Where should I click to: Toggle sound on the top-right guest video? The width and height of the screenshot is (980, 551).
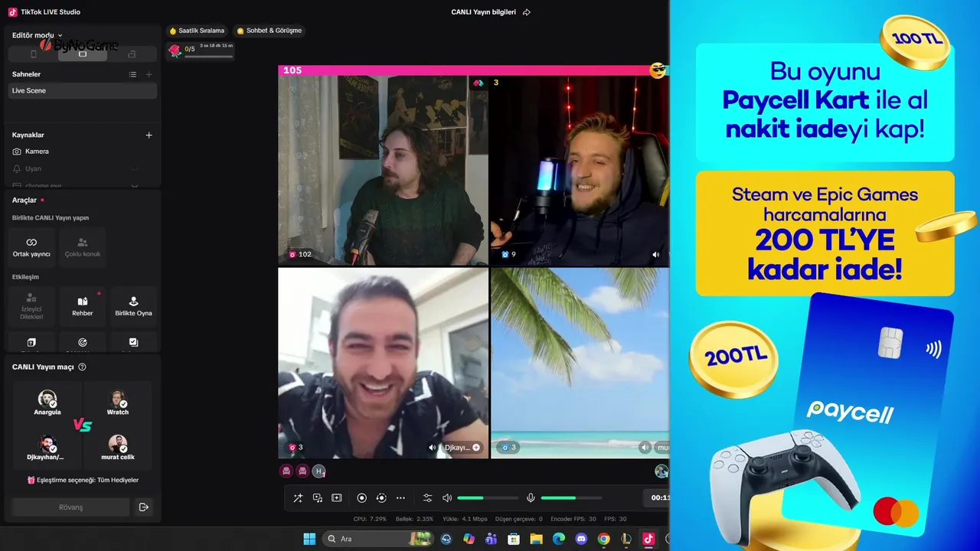(655, 254)
